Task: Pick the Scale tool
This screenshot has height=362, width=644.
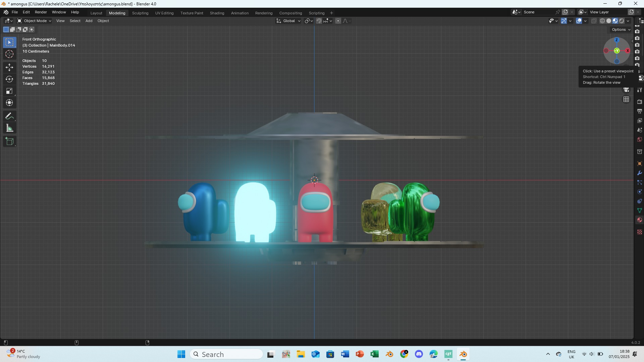Action: click(9, 91)
